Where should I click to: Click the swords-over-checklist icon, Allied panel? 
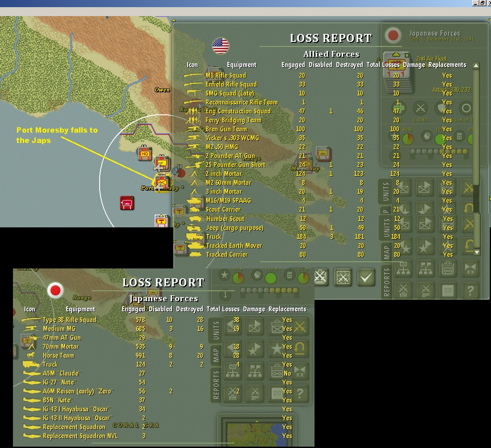tap(403, 290)
